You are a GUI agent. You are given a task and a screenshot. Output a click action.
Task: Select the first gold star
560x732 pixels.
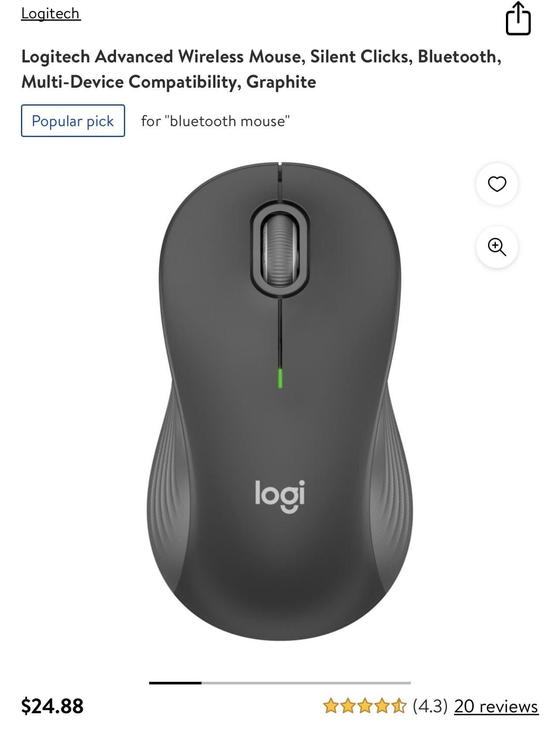[x=331, y=706]
